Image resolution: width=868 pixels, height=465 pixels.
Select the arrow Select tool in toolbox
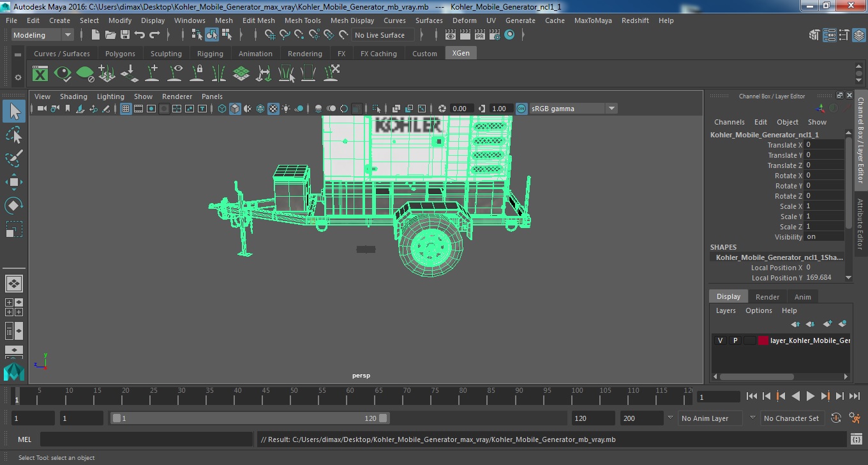pyautogui.click(x=14, y=111)
